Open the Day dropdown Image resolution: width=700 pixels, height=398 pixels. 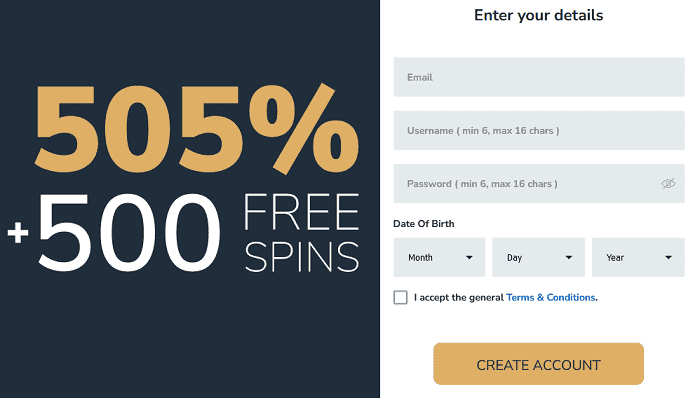[538, 257]
